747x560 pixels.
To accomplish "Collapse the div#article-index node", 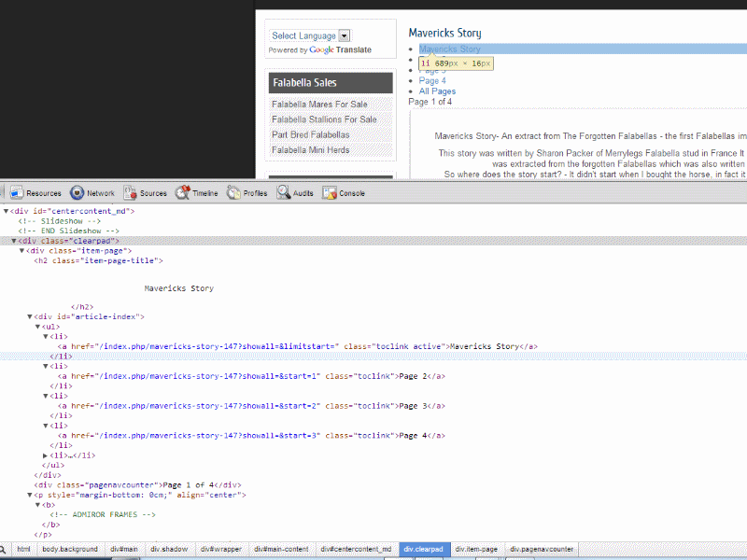I will 30,316.
